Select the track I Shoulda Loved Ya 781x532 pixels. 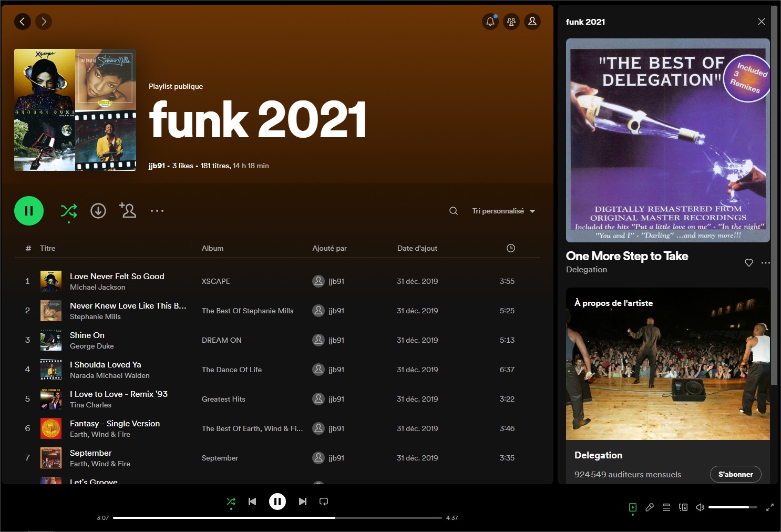click(106, 364)
